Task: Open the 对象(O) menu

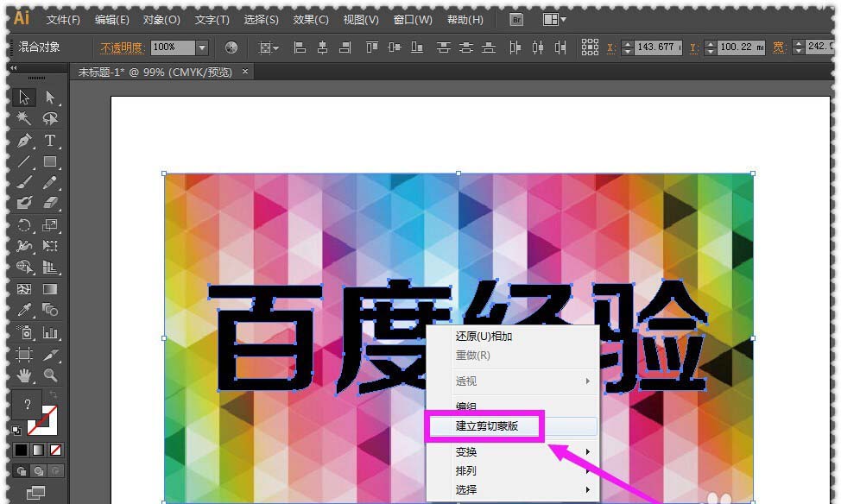Action: click(x=161, y=20)
